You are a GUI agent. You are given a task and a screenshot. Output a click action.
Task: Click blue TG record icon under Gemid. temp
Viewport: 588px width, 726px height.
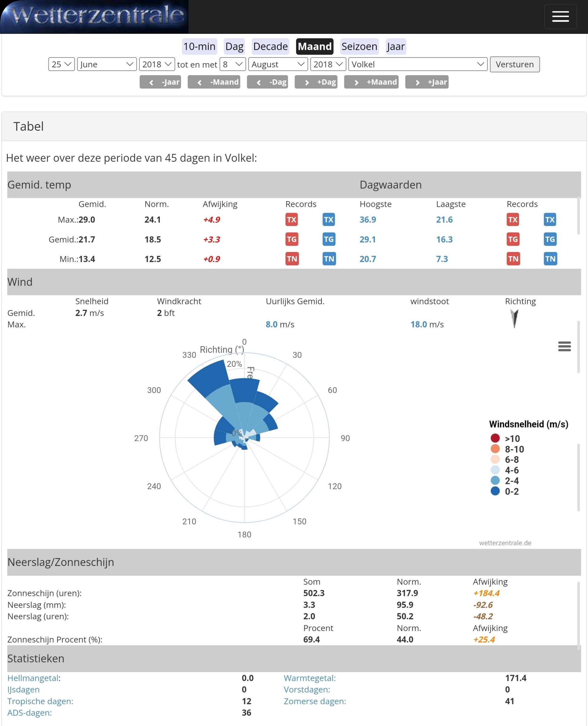(x=328, y=239)
